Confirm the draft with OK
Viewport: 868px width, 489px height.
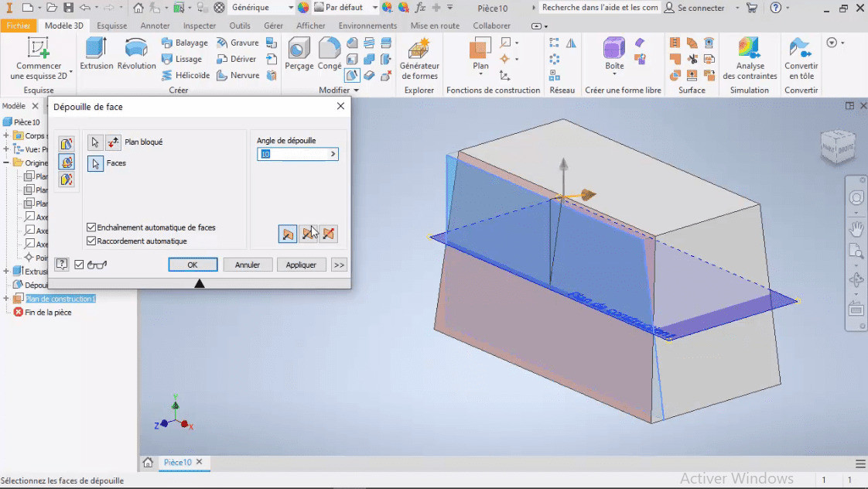click(193, 265)
